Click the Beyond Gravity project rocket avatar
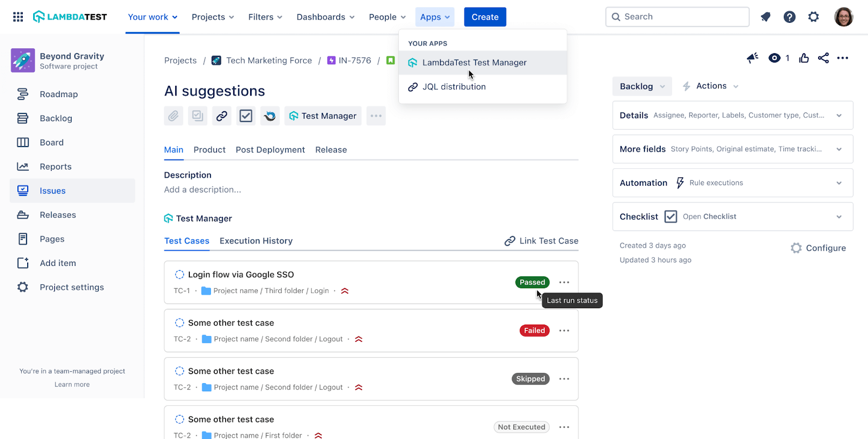This screenshot has height=439, width=868. (23, 60)
